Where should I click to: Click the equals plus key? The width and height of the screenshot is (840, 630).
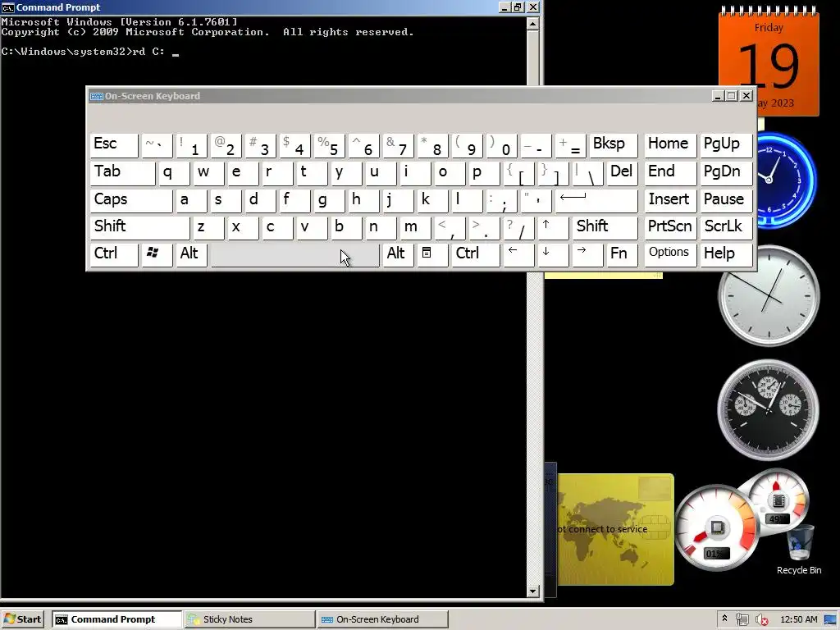[x=570, y=145]
